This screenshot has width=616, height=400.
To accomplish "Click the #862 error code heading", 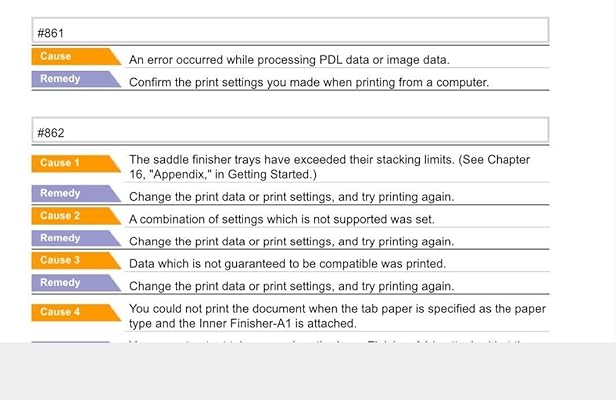I will tap(50, 131).
